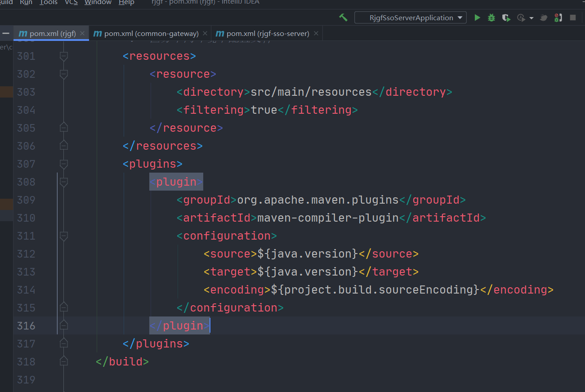Fold the configuration element at line 311

(x=63, y=236)
